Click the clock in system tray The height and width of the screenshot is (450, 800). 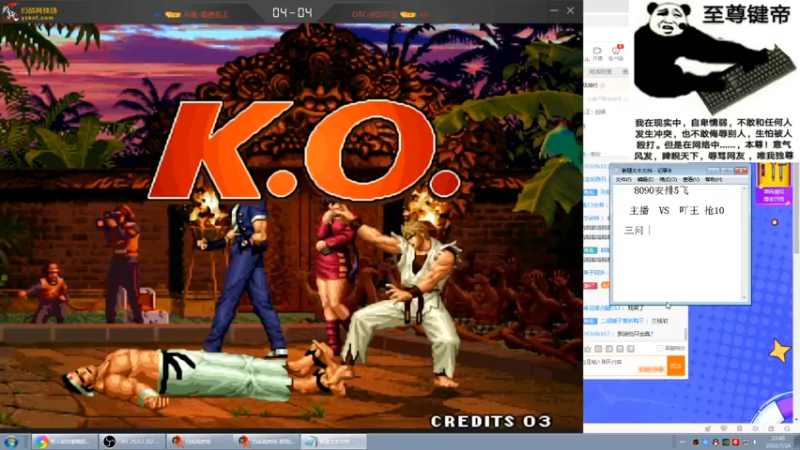(x=778, y=442)
